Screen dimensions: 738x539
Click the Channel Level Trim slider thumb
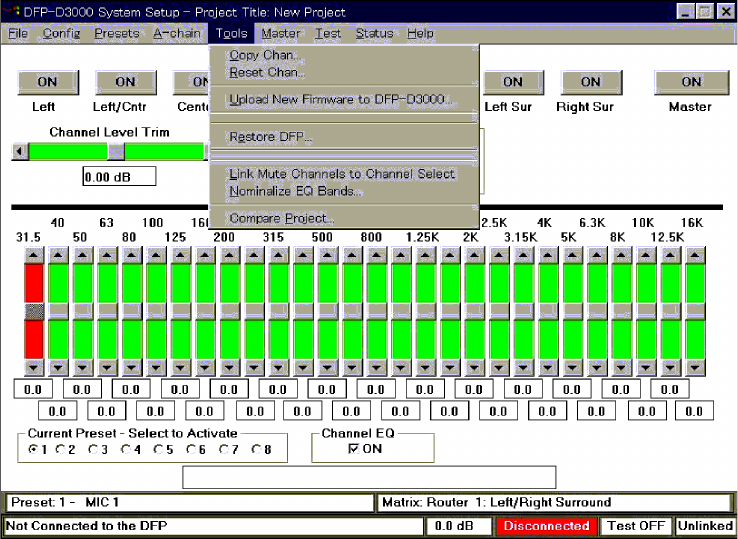tap(116, 151)
